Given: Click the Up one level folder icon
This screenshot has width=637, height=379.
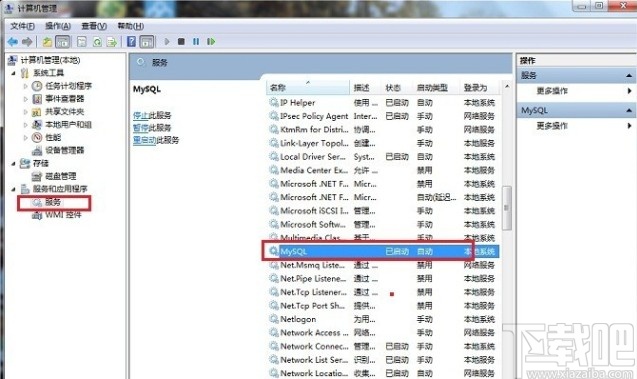Looking at the screenshot, I should (x=47, y=41).
